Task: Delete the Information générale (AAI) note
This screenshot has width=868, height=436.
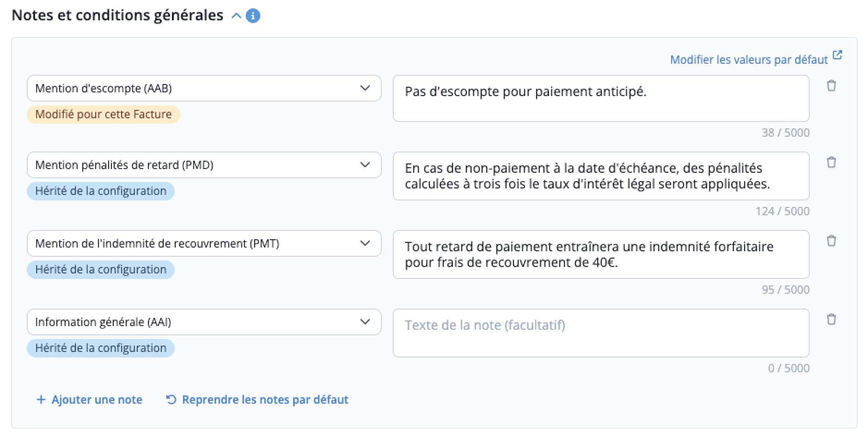Action: tap(831, 320)
